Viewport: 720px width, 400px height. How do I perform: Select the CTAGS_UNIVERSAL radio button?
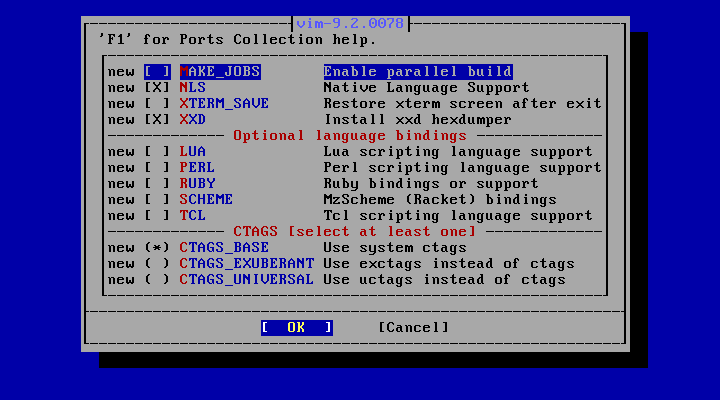tap(157, 280)
